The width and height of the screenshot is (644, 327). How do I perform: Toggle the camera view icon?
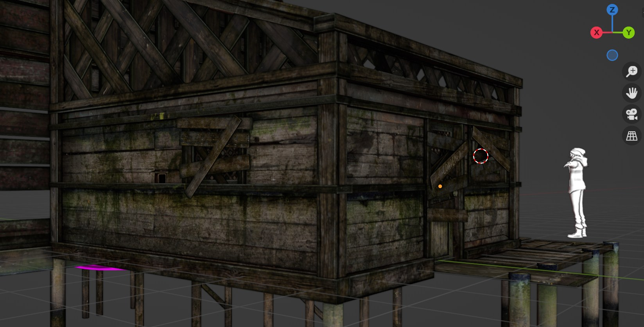tap(631, 114)
